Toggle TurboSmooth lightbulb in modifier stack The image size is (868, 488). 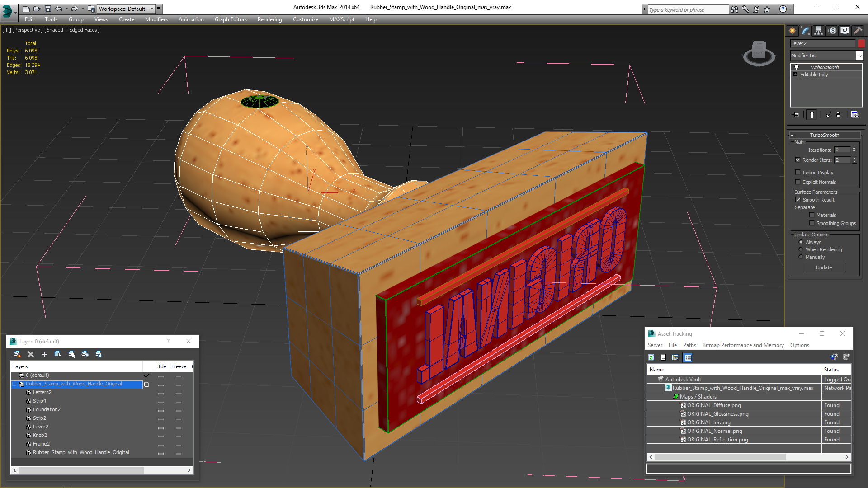coord(797,67)
